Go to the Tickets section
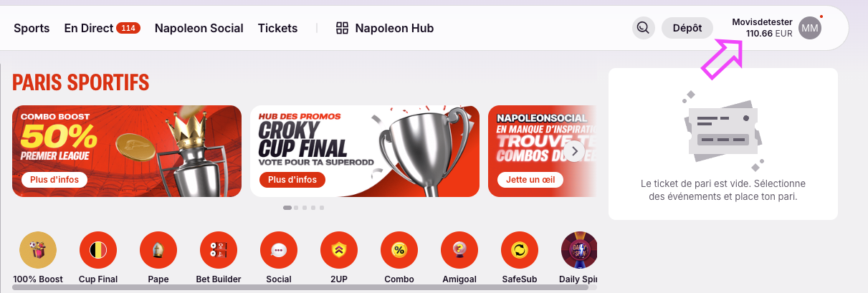The height and width of the screenshot is (293, 868). [277, 29]
